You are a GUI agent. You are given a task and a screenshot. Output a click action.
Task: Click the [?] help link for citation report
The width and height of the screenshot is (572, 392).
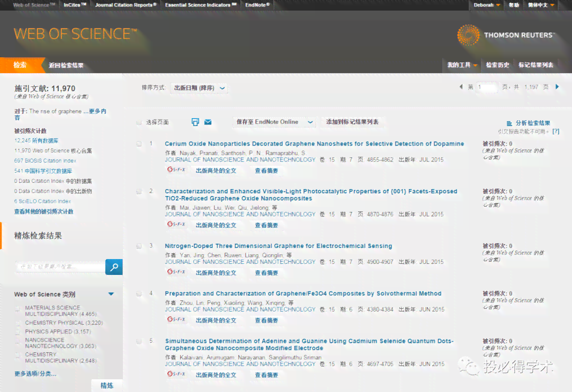point(556,131)
